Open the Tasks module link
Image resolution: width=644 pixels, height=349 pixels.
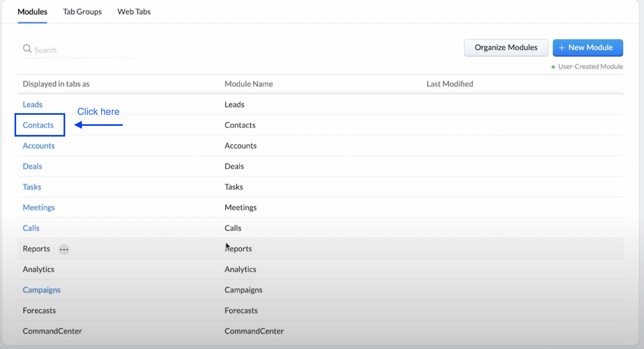(x=32, y=187)
